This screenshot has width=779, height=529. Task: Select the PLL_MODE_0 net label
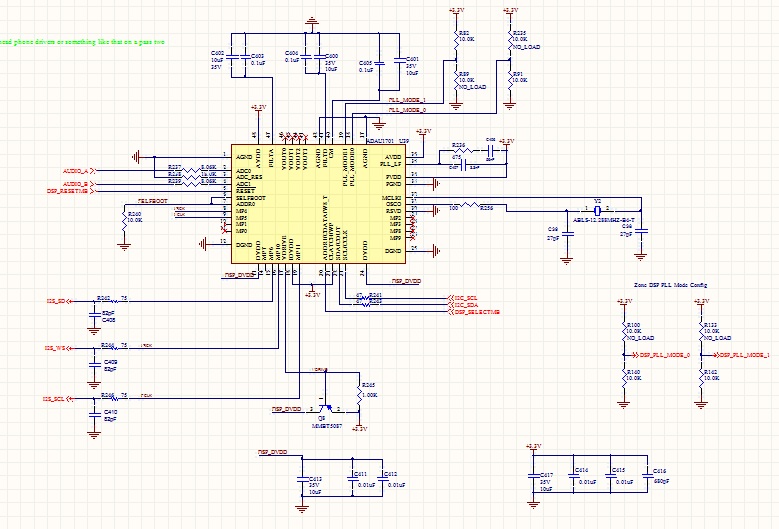click(x=407, y=110)
